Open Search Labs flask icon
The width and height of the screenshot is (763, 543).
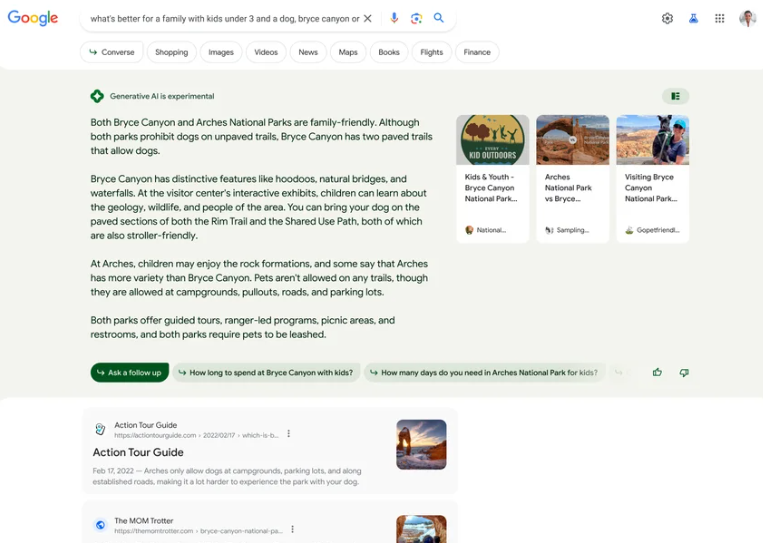693,18
